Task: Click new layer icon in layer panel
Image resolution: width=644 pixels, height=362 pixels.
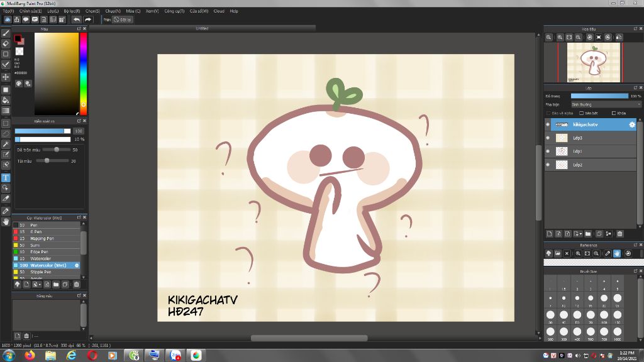Action: click(549, 234)
